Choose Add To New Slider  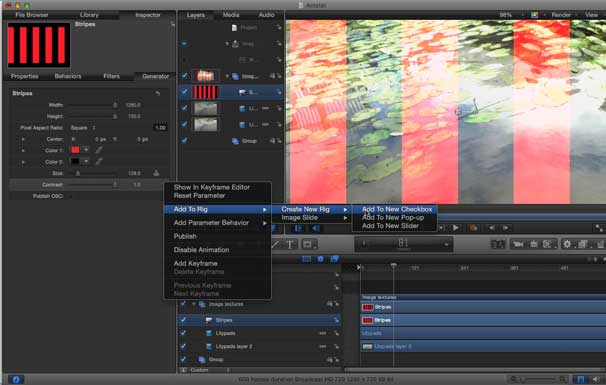[x=390, y=226]
